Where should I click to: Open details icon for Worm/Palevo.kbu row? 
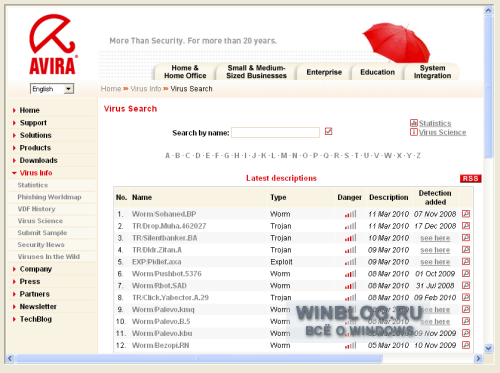pos(466,333)
